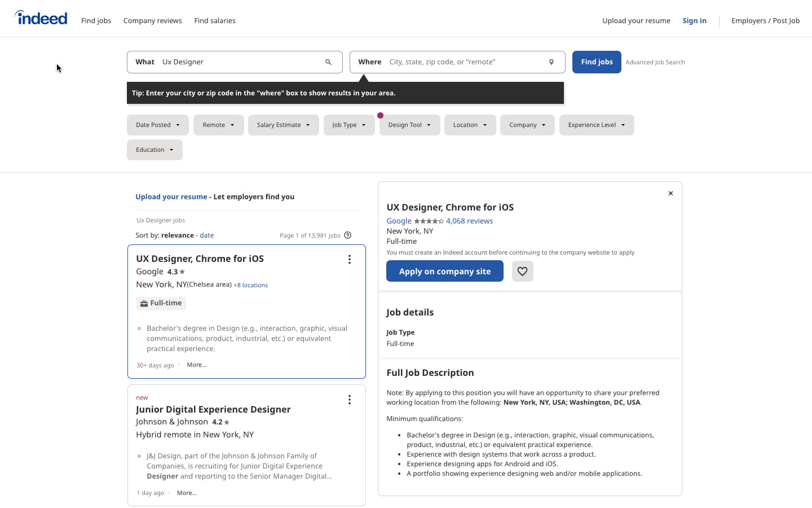Image resolution: width=812 pixels, height=508 pixels.
Task: Click the magnifying glass in the What field
Action: point(328,62)
